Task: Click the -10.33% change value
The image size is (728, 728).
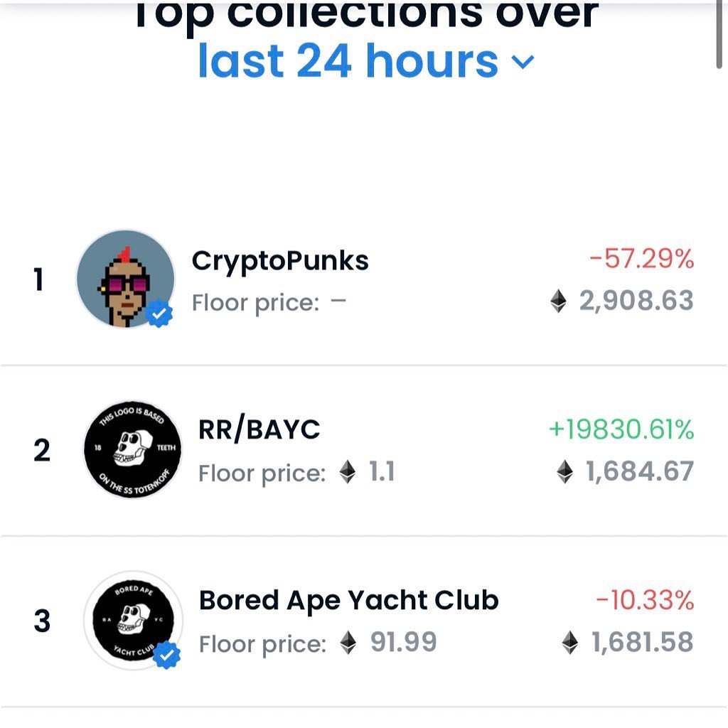Action: coord(644,601)
